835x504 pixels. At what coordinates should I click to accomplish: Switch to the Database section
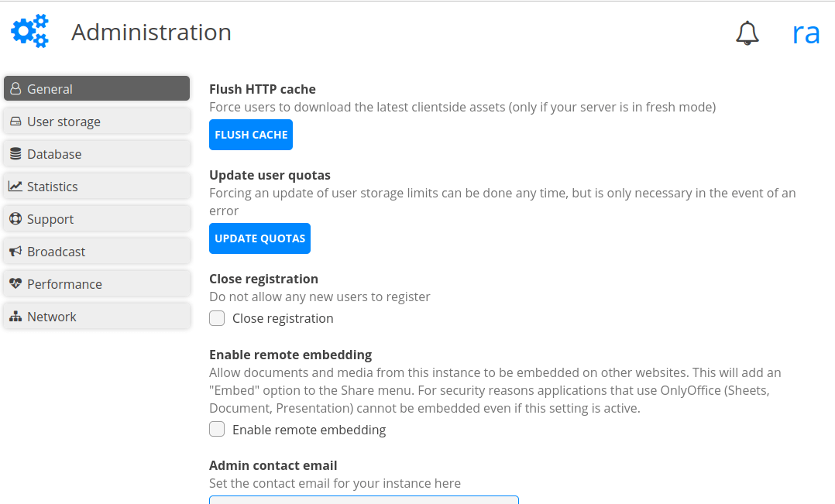pos(54,153)
